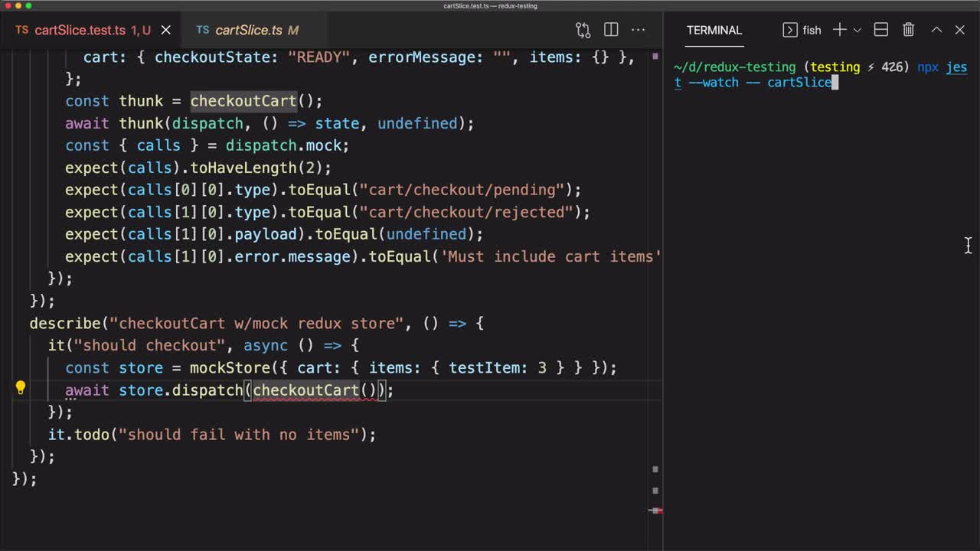Click 'Must include cart items' string
980x551 pixels.
point(551,256)
